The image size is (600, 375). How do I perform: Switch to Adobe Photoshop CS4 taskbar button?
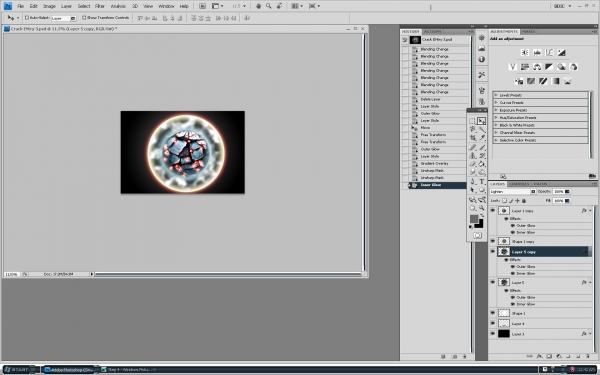pyautogui.click(x=69, y=370)
